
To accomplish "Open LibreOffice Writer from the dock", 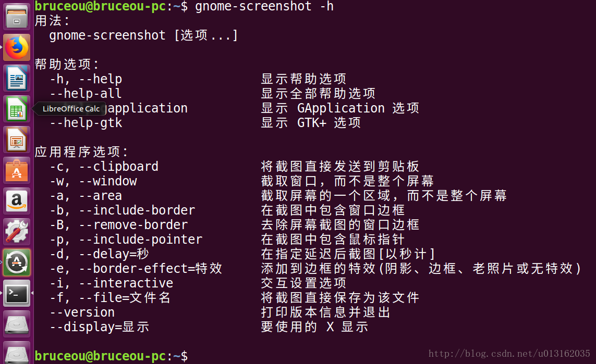I will tap(17, 78).
